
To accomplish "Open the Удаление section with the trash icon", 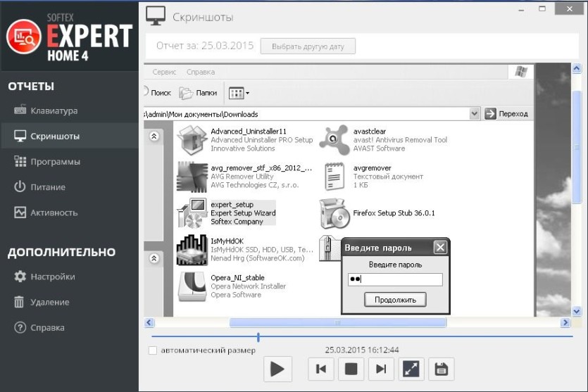I will (x=42, y=302).
